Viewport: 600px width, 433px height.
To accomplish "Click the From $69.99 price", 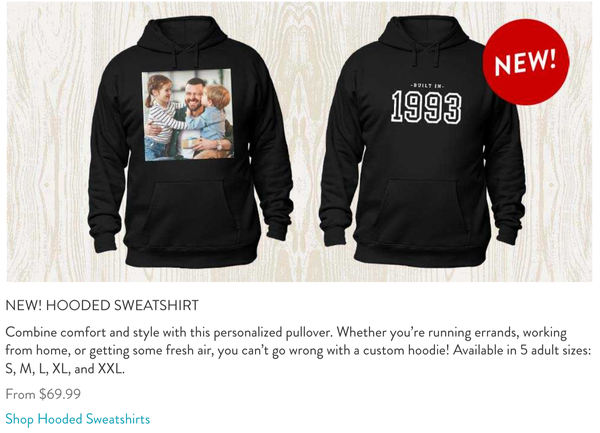I will tap(43, 394).
